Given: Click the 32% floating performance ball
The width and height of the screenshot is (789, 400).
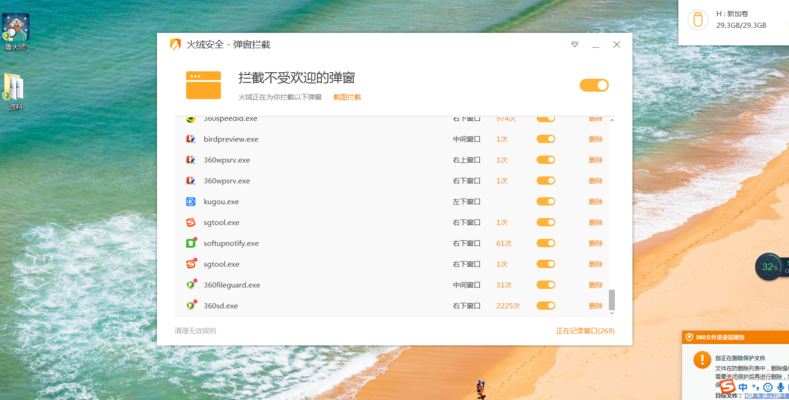Looking at the screenshot, I should tap(770, 267).
